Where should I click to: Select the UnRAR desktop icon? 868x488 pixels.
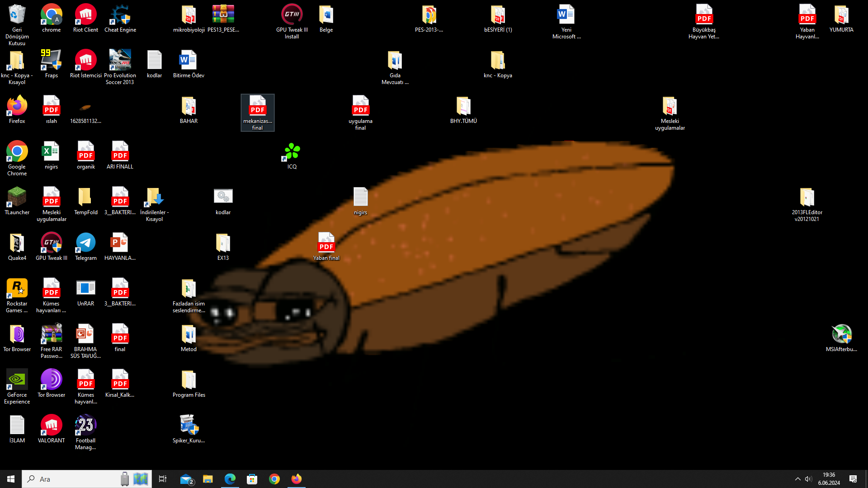pyautogui.click(x=85, y=292)
